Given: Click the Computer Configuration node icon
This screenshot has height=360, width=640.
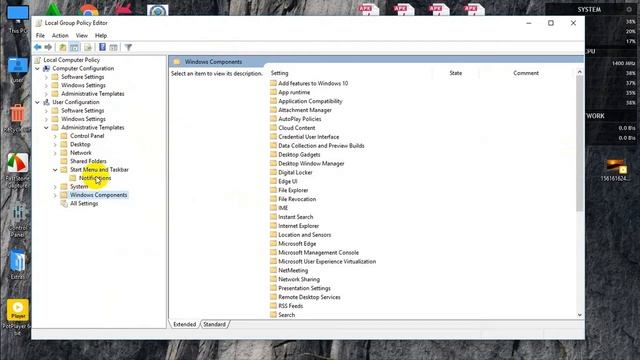Looking at the screenshot, I should (x=47, y=69).
